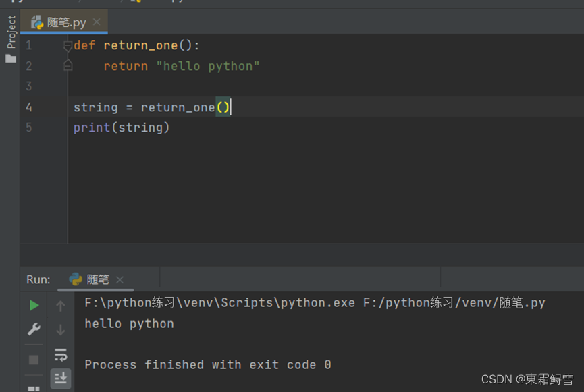Navigate down the stack trace arrow
This screenshot has height=392, width=584.
(x=61, y=330)
